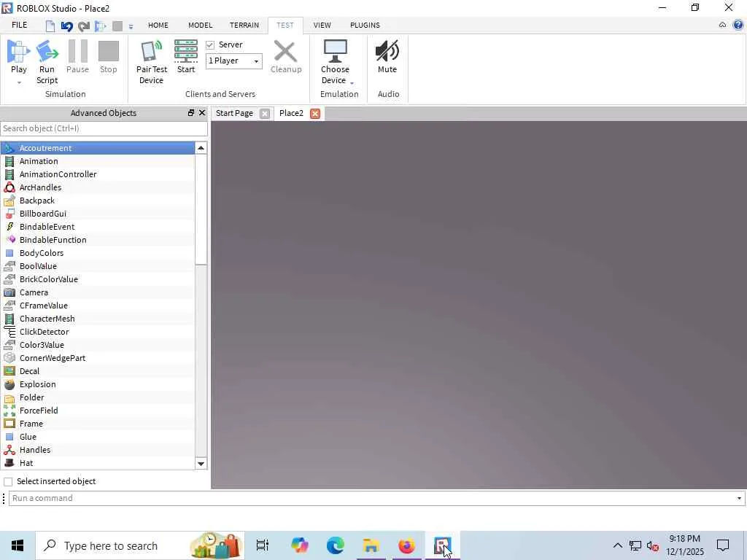
Task: Open the command bar history dropdown
Action: pos(739,498)
